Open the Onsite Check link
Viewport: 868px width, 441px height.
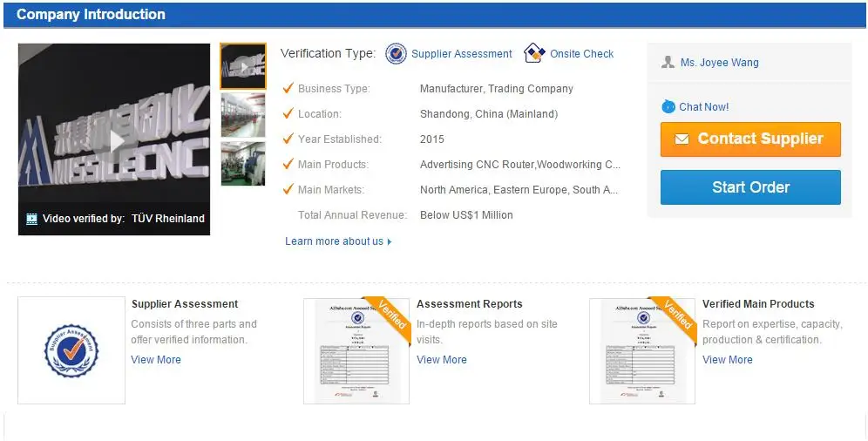coord(582,54)
